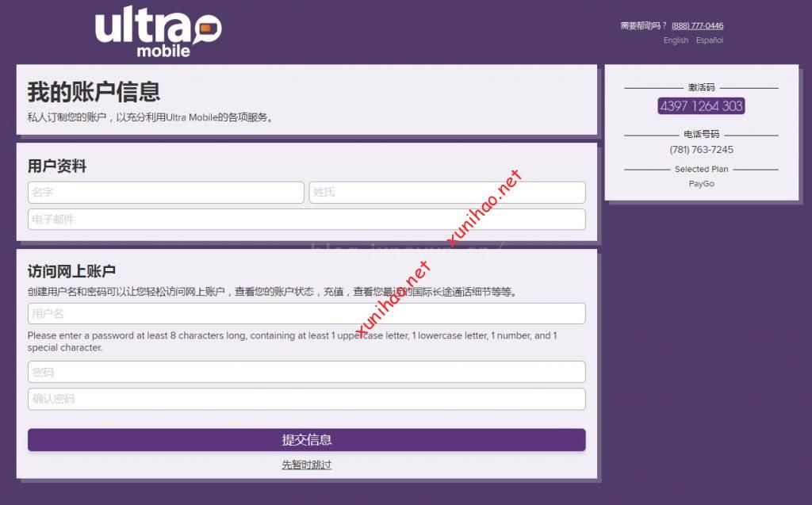Click the confirm password field 确认密码
812x505 pixels.
click(x=307, y=399)
